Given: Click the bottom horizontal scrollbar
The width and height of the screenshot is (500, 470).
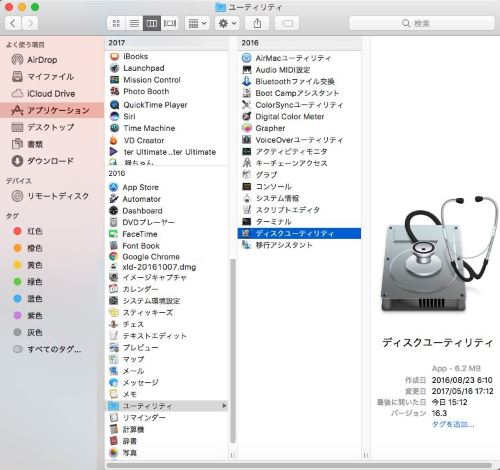Looking at the screenshot, I should click(299, 465).
